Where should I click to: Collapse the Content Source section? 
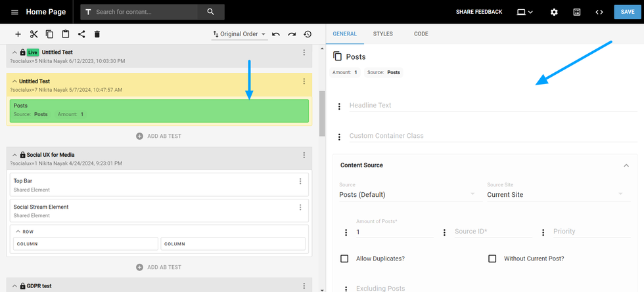click(626, 165)
